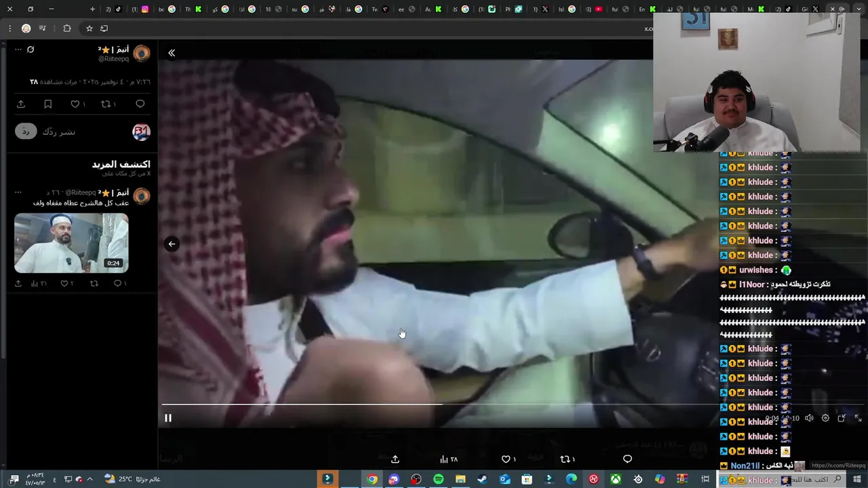Screen dimensions: 868x488
Task: Show hidden system tray icons chevron
Action: click(90, 479)
